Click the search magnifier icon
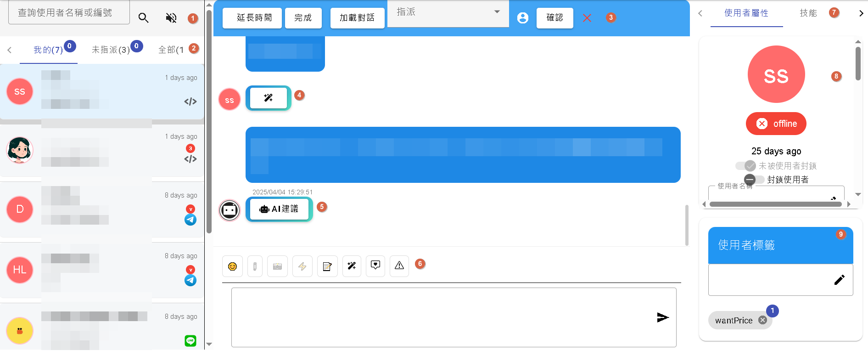Viewport: 868px width, 362px height. click(144, 18)
